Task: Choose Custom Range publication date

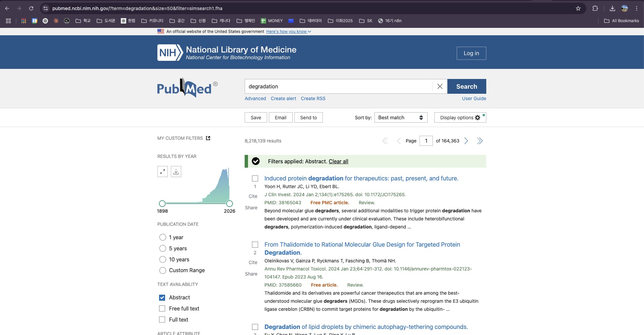Action: click(163, 270)
